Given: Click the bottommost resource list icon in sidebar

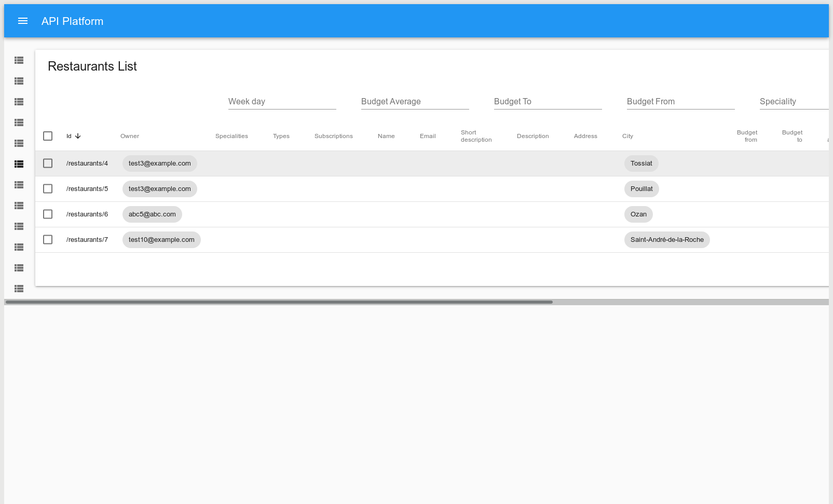Looking at the screenshot, I should tap(19, 289).
